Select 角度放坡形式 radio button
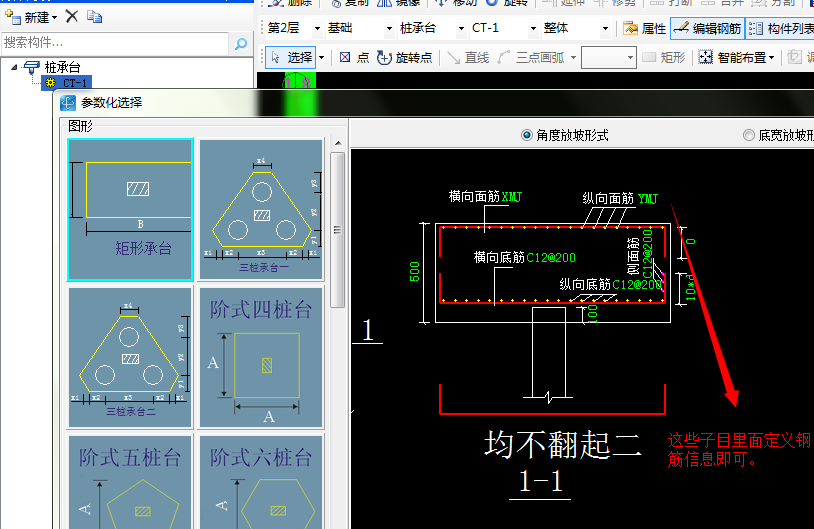 coord(526,135)
